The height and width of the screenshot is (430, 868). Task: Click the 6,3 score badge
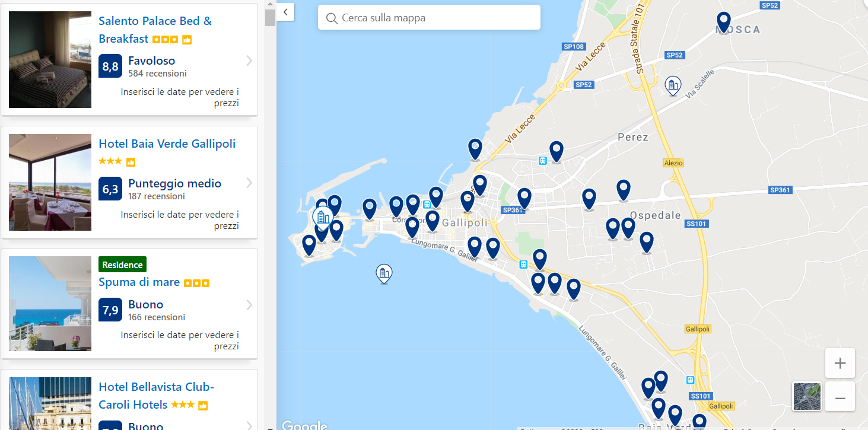point(110,189)
